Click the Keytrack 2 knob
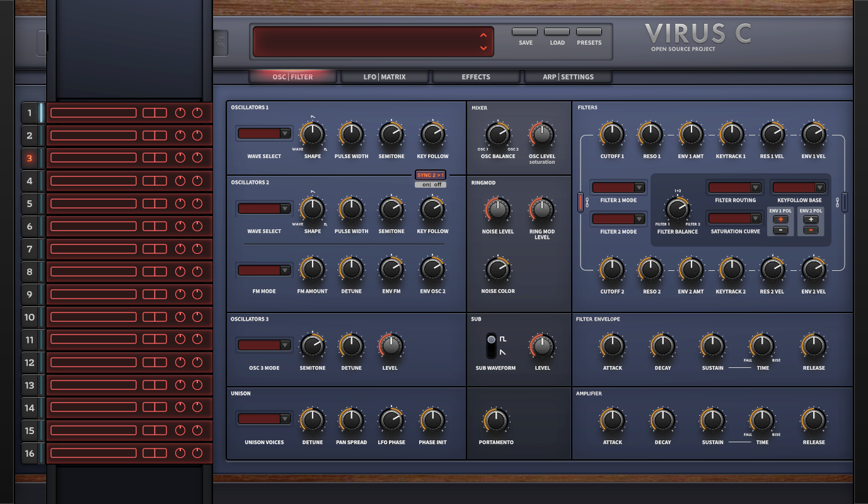Viewport: 868px width, 504px height. (731, 270)
